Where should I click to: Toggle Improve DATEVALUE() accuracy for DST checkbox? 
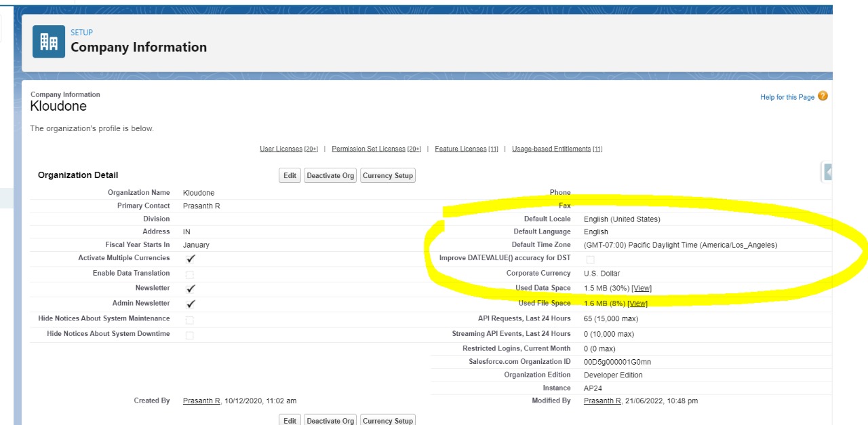[x=591, y=259]
